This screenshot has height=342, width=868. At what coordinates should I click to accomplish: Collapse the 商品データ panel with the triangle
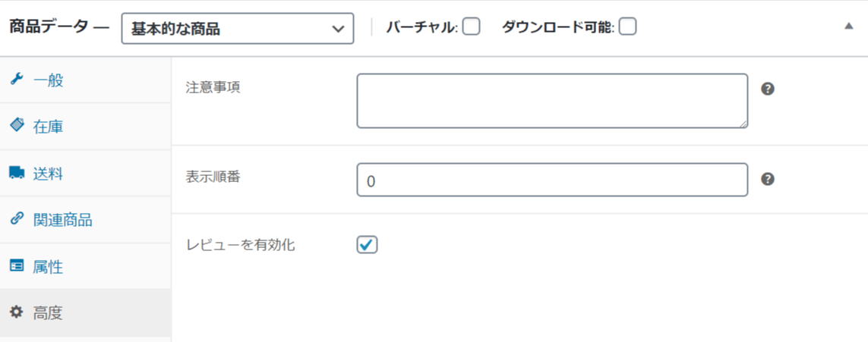pyautogui.click(x=848, y=26)
